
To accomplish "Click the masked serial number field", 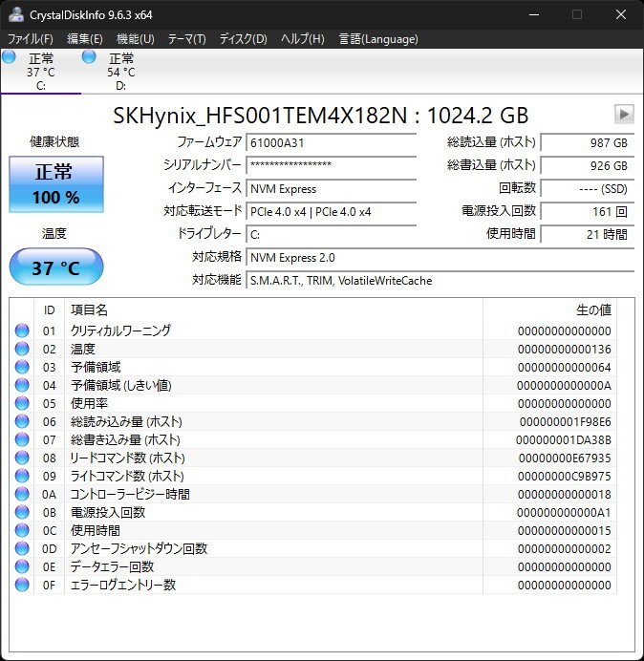I will [332, 165].
